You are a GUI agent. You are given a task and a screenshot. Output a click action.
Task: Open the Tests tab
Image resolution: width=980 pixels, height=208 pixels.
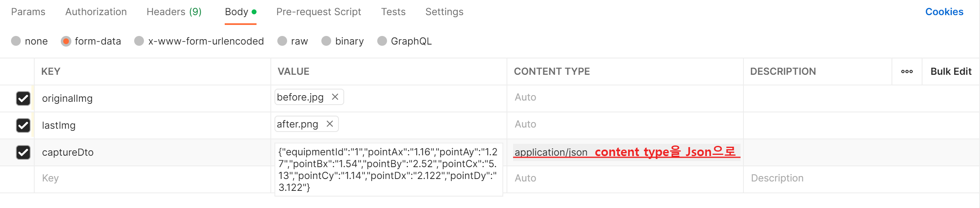click(393, 12)
